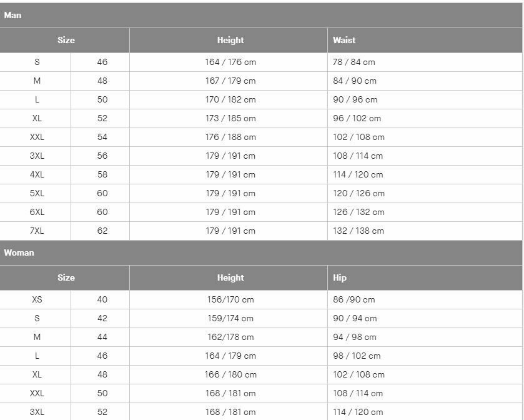Select the Hip column header
This screenshot has width=524, height=420.
(425, 277)
